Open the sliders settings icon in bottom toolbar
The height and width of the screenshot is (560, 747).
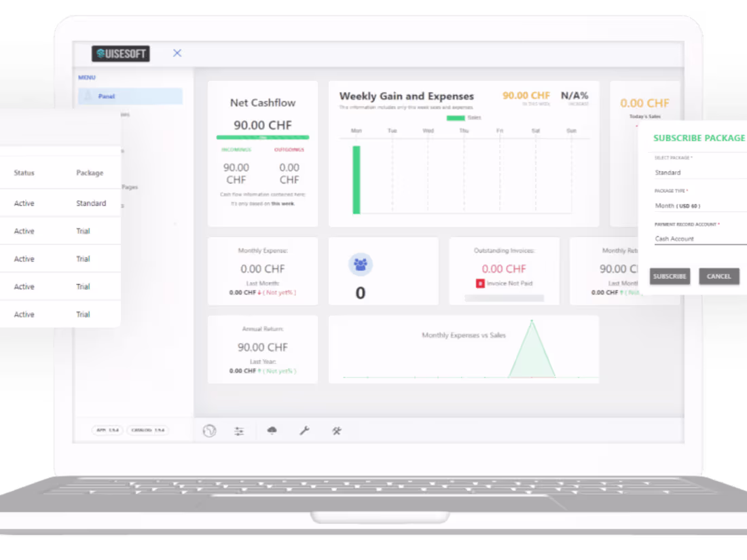[239, 430]
